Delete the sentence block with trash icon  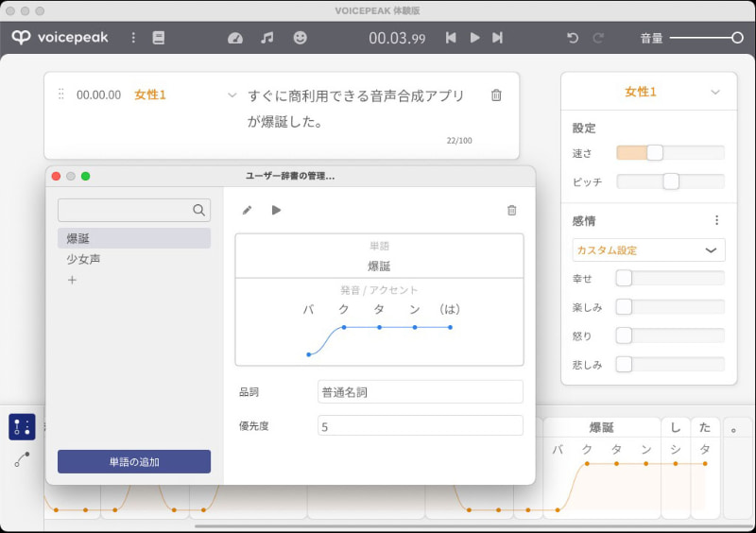pos(496,95)
